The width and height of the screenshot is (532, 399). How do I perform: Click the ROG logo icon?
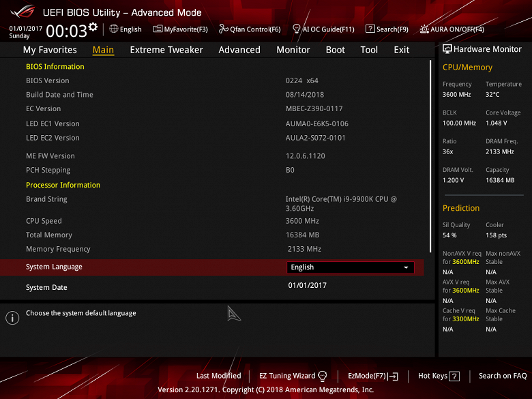[x=23, y=12]
